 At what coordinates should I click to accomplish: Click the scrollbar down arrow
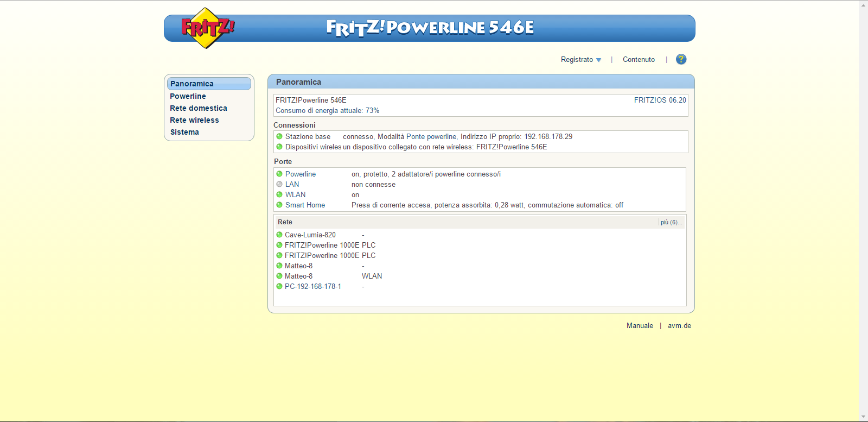[x=863, y=417]
